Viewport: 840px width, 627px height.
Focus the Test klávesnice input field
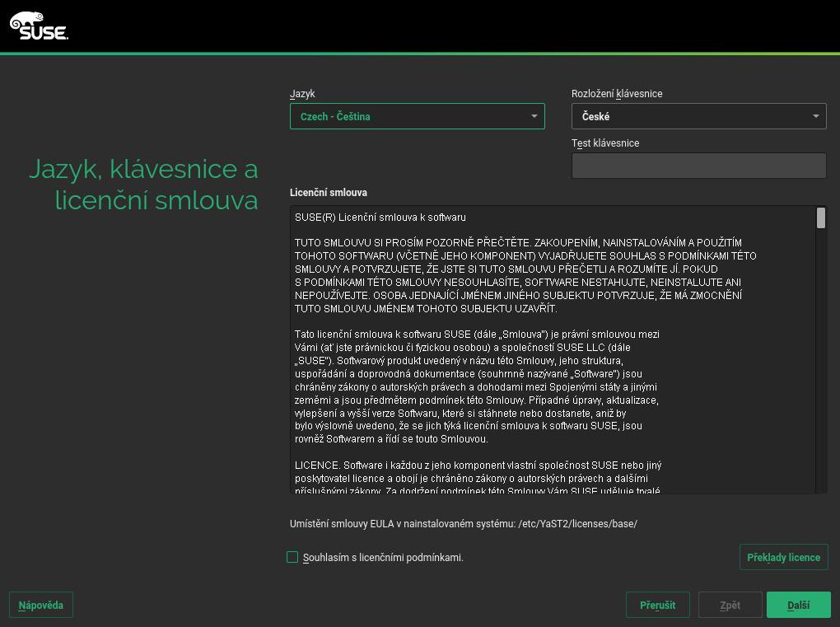pos(698,166)
